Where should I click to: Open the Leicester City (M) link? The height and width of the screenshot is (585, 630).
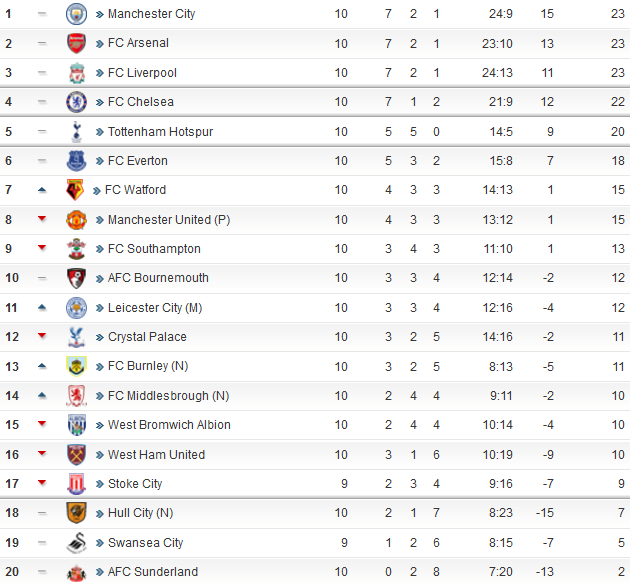coord(155,308)
